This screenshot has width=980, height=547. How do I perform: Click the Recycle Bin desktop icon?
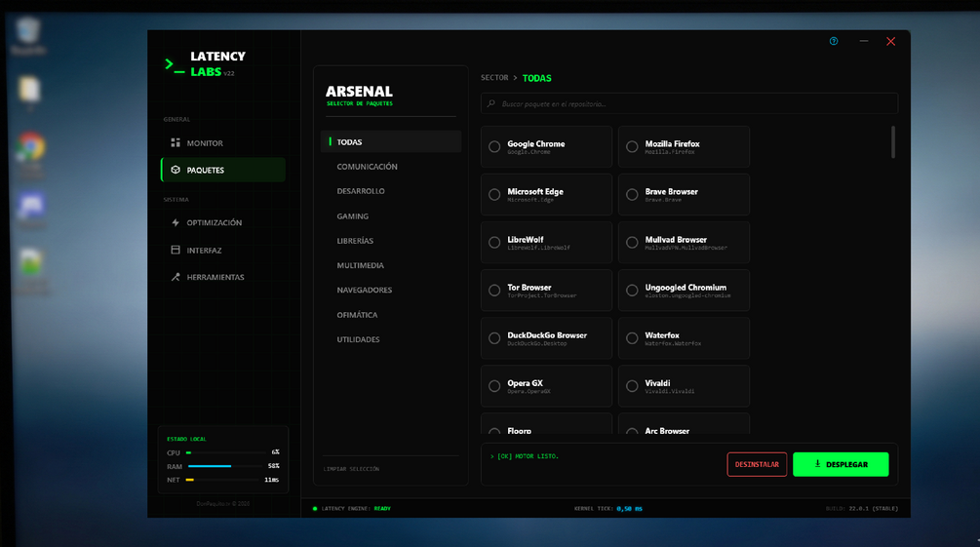tap(28, 36)
